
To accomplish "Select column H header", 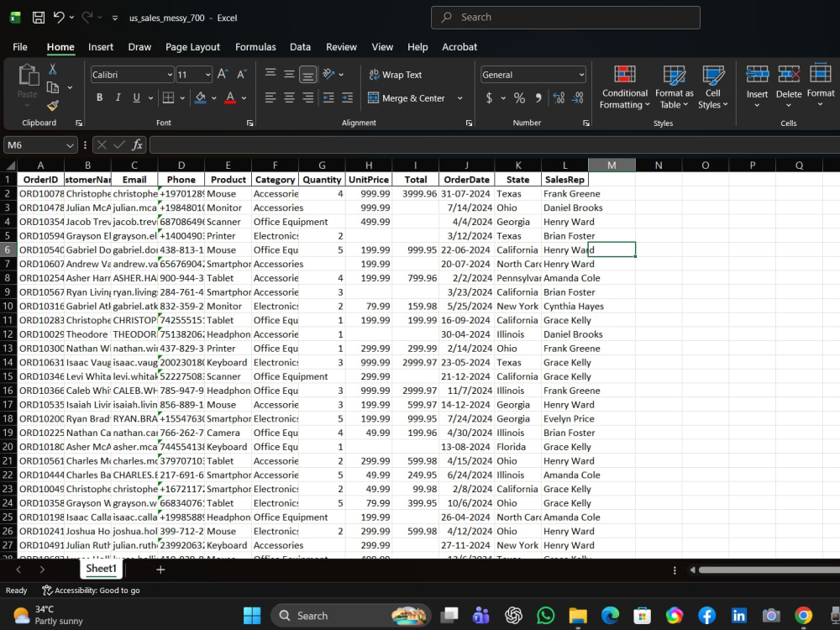I will click(369, 165).
